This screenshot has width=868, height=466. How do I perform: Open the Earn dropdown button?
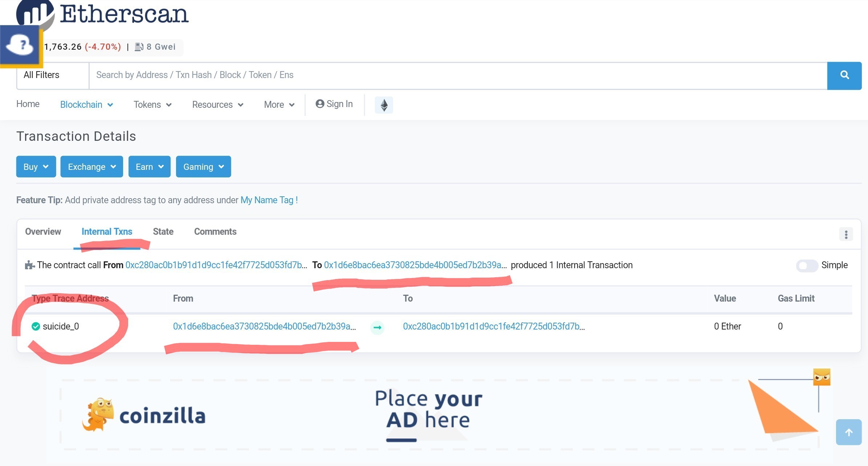pyautogui.click(x=149, y=167)
